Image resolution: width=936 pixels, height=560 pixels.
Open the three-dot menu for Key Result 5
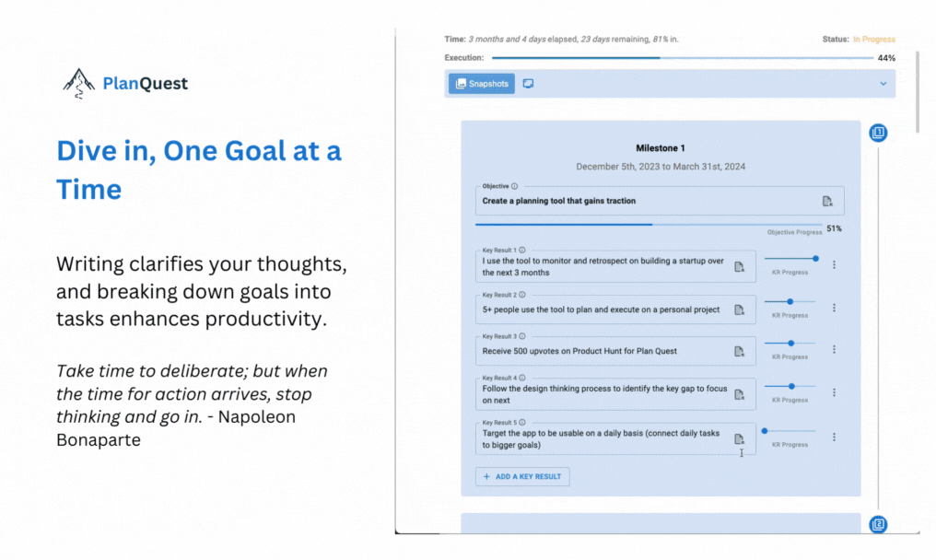pyautogui.click(x=834, y=437)
